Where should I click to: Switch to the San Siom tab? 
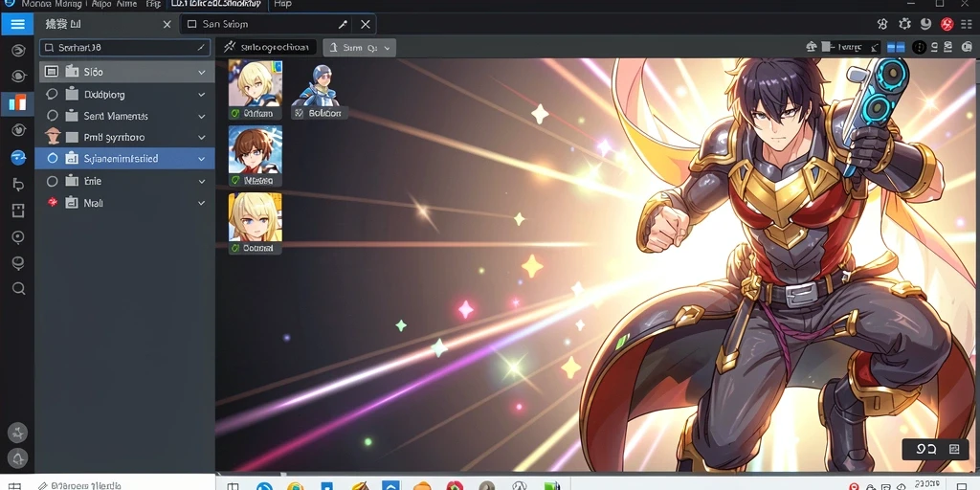(226, 24)
